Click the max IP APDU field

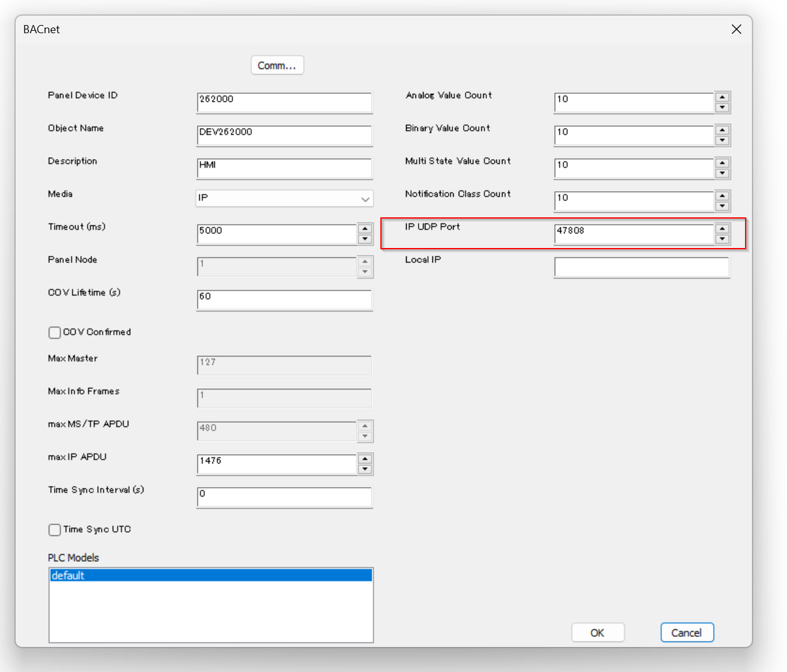[276, 464]
